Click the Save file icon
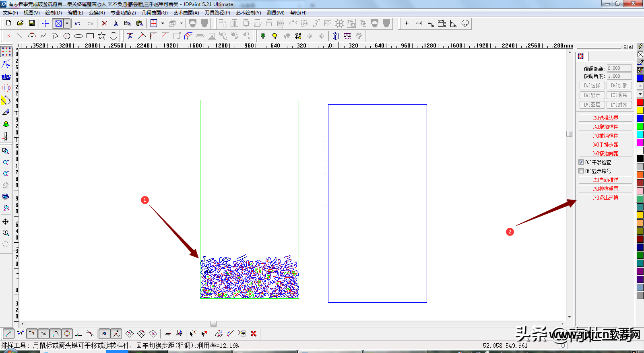 pyautogui.click(x=32, y=23)
